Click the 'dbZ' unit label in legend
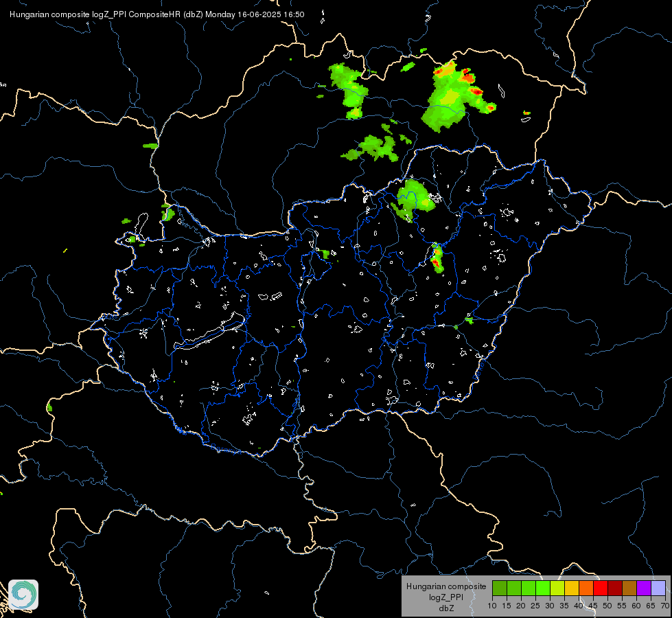The height and width of the screenshot is (618, 672). click(x=446, y=608)
